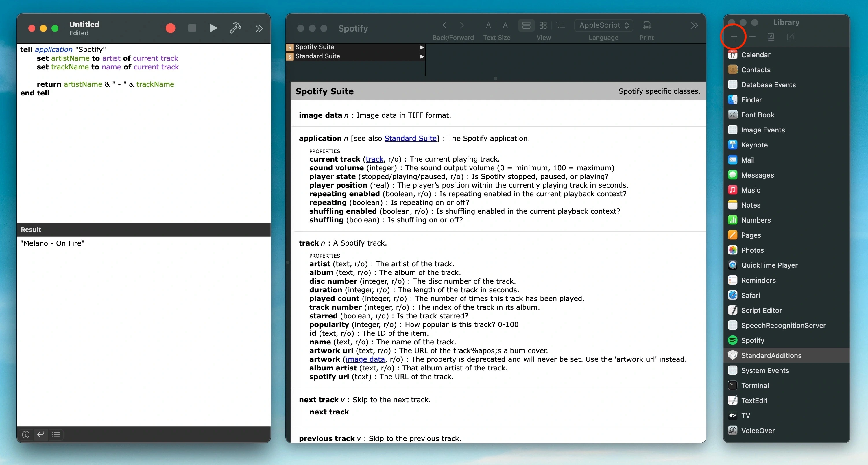The image size is (868, 465).
Task: Select Font Book in Library list
Action: 786,115
